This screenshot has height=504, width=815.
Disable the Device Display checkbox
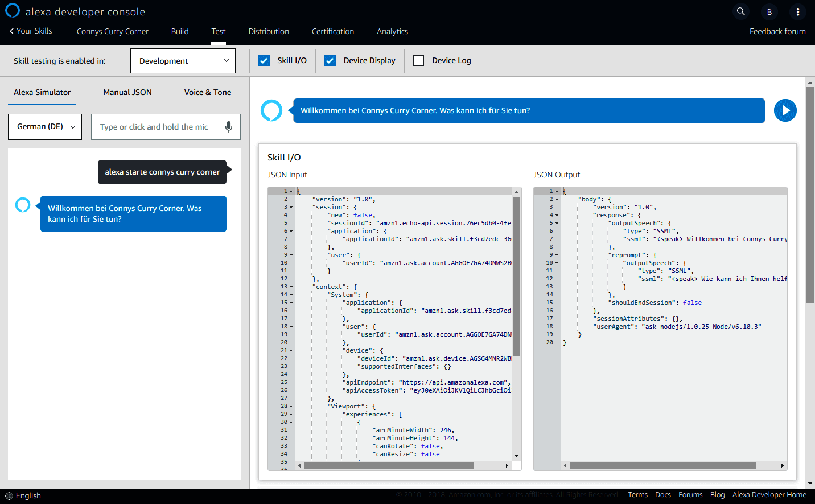pos(330,60)
